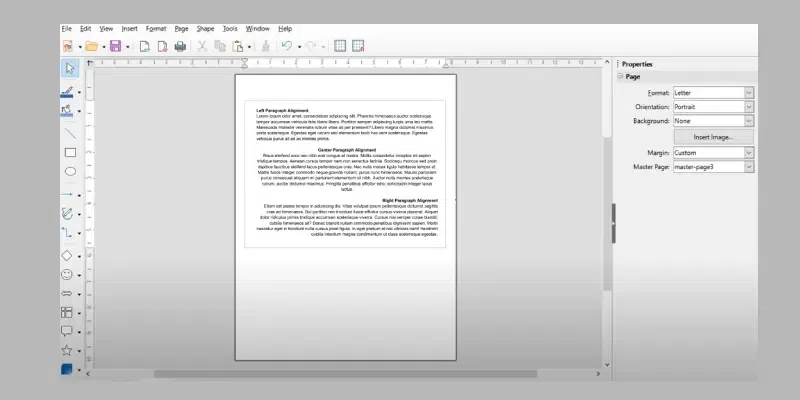Select the Lines and Arrows tool
The height and width of the screenshot is (400, 800).
coord(67,195)
